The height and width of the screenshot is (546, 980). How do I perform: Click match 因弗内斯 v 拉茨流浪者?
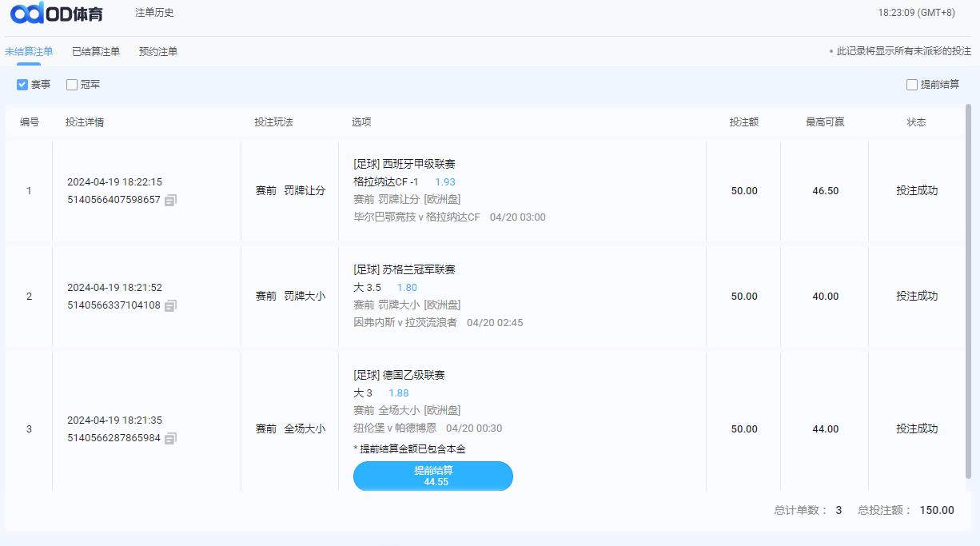point(405,323)
